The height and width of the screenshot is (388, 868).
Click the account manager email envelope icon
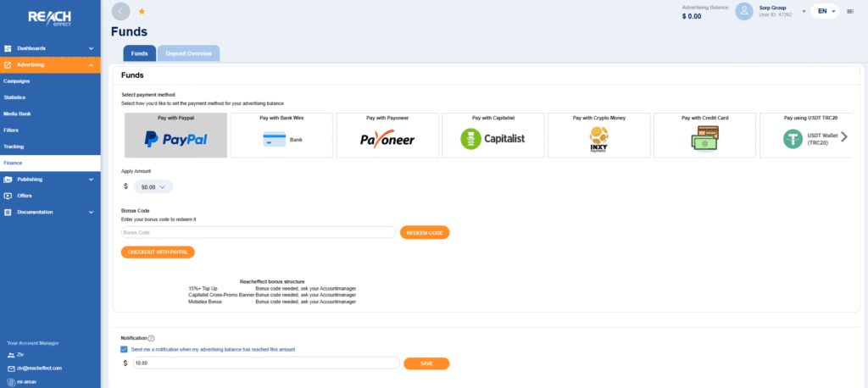(x=11, y=368)
